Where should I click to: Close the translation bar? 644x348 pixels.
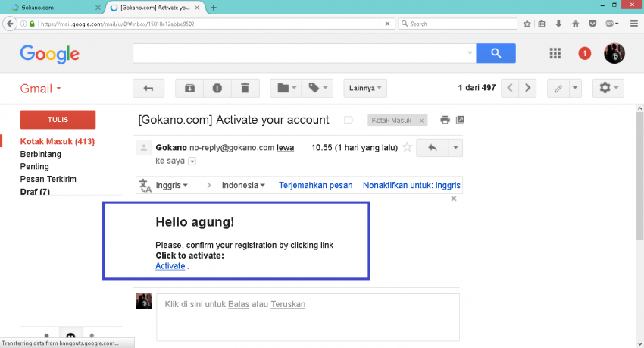pyautogui.click(x=453, y=199)
